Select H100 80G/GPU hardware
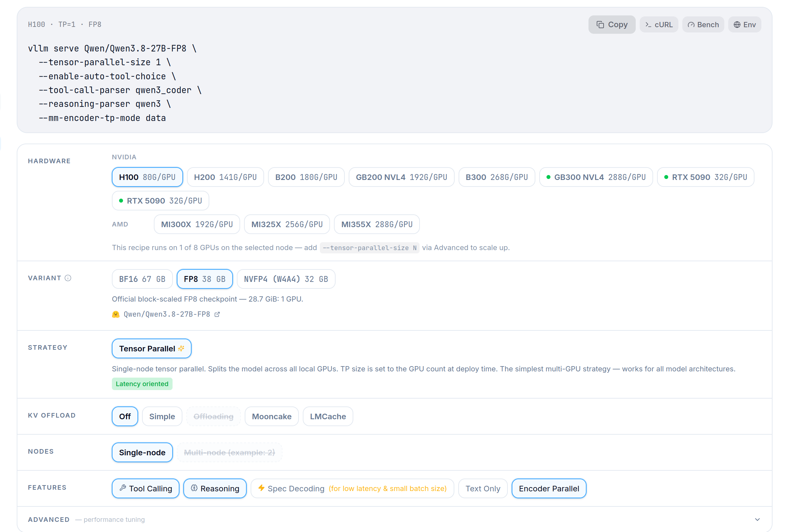The height and width of the screenshot is (532, 805). tap(147, 177)
